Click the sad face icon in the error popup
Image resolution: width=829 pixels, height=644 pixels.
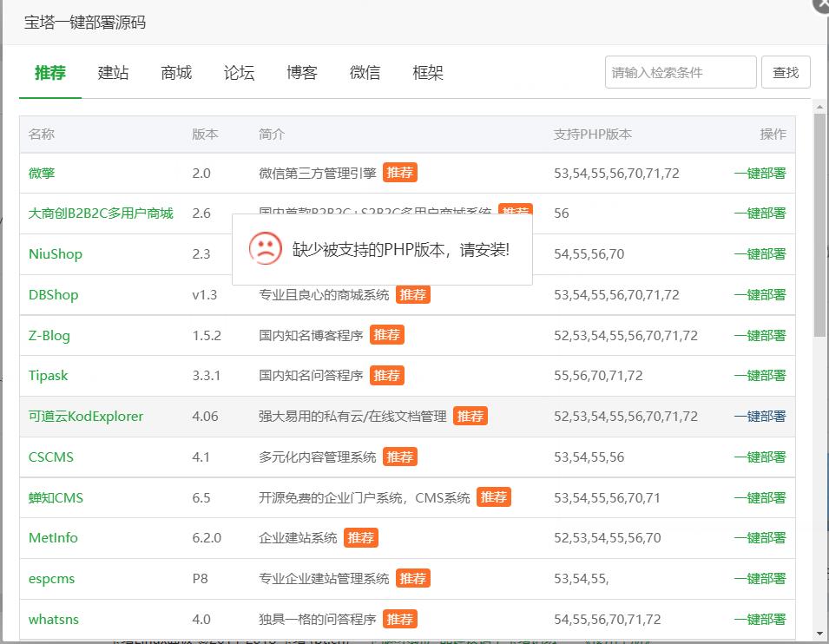click(265, 248)
